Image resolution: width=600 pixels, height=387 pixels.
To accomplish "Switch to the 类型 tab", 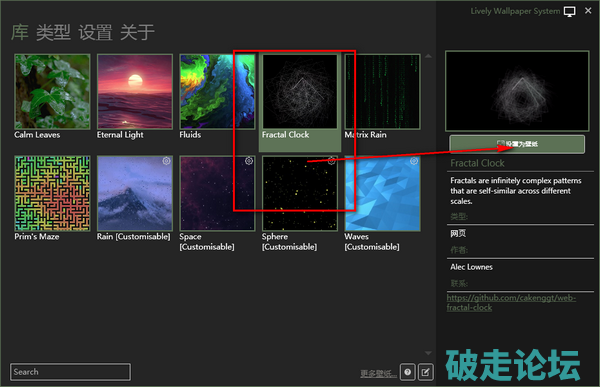I will [54, 32].
